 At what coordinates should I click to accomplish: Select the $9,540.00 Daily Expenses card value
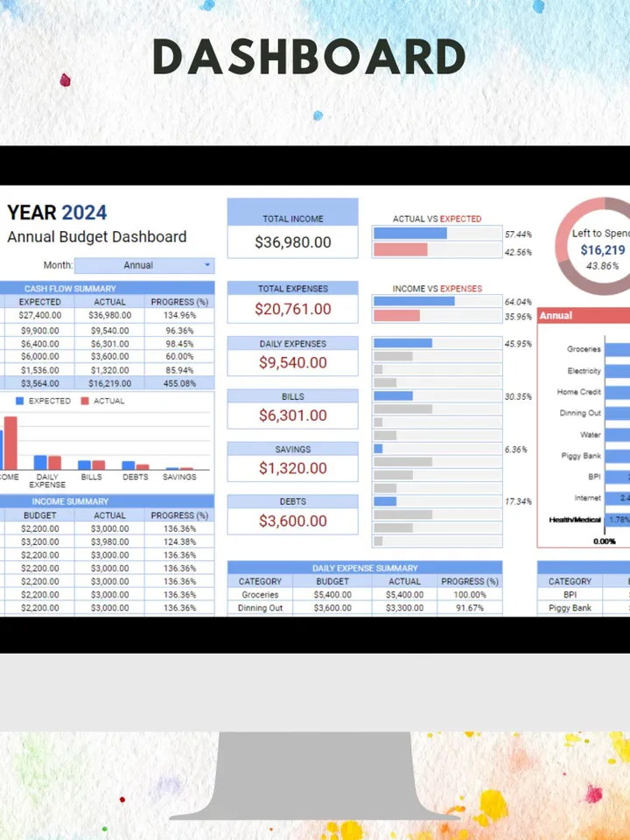pyautogui.click(x=293, y=362)
